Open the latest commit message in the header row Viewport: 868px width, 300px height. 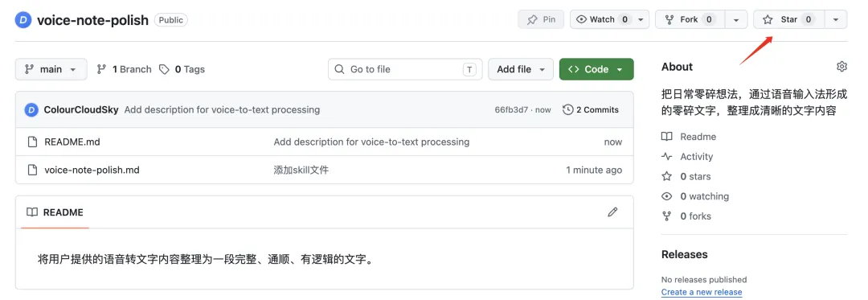tap(222, 109)
